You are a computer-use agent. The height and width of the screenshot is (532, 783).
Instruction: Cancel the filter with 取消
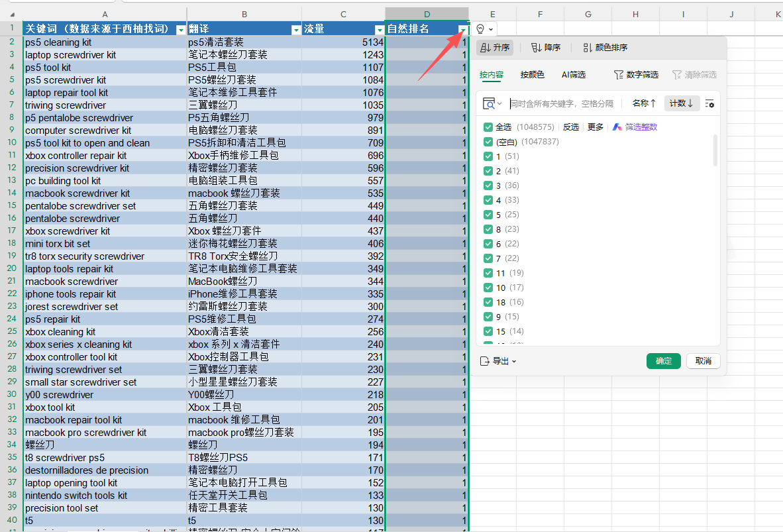coord(703,361)
